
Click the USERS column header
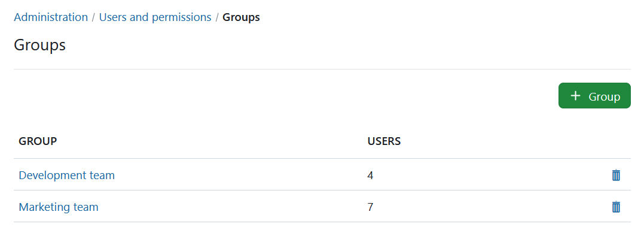pyautogui.click(x=384, y=141)
